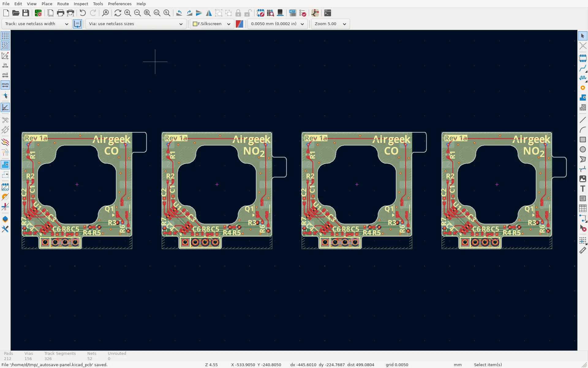Select the Measure ruler tool
The height and width of the screenshot is (368, 588).
(583, 250)
